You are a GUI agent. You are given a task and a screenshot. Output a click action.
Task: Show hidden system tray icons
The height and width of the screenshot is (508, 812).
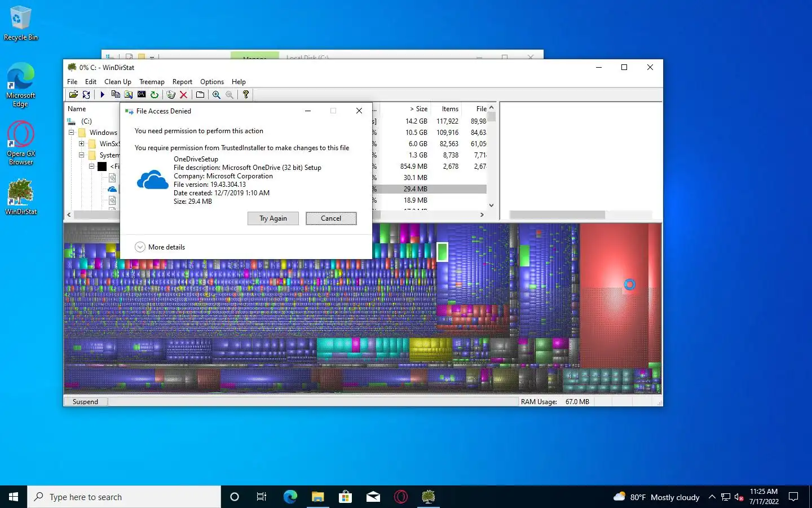tap(712, 497)
